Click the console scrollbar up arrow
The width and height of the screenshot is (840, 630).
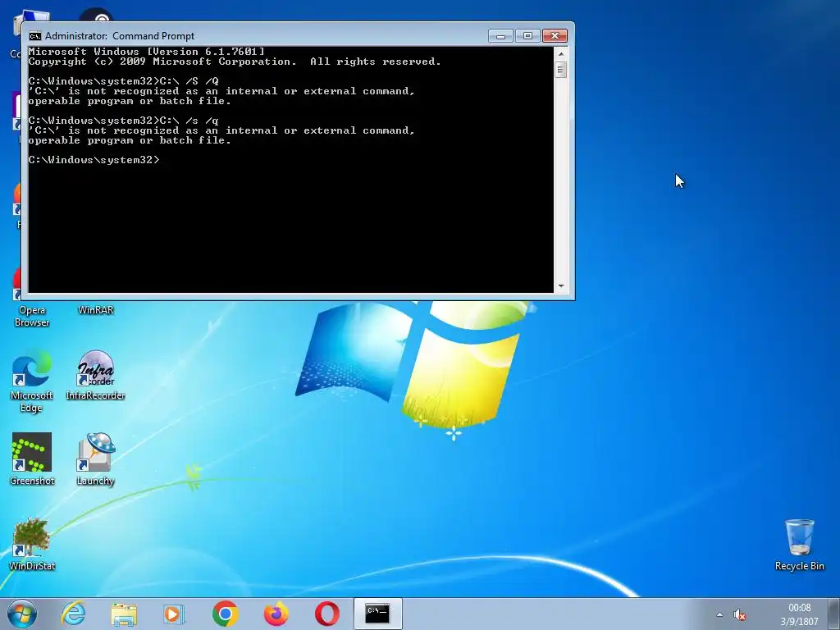point(561,53)
